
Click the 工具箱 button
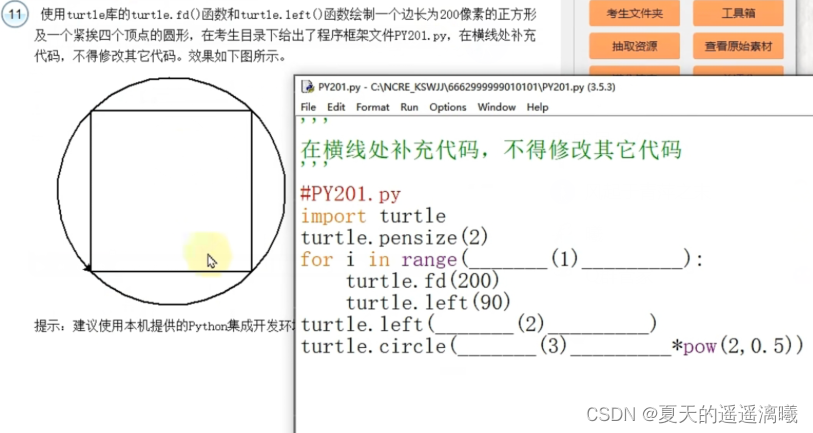click(738, 13)
